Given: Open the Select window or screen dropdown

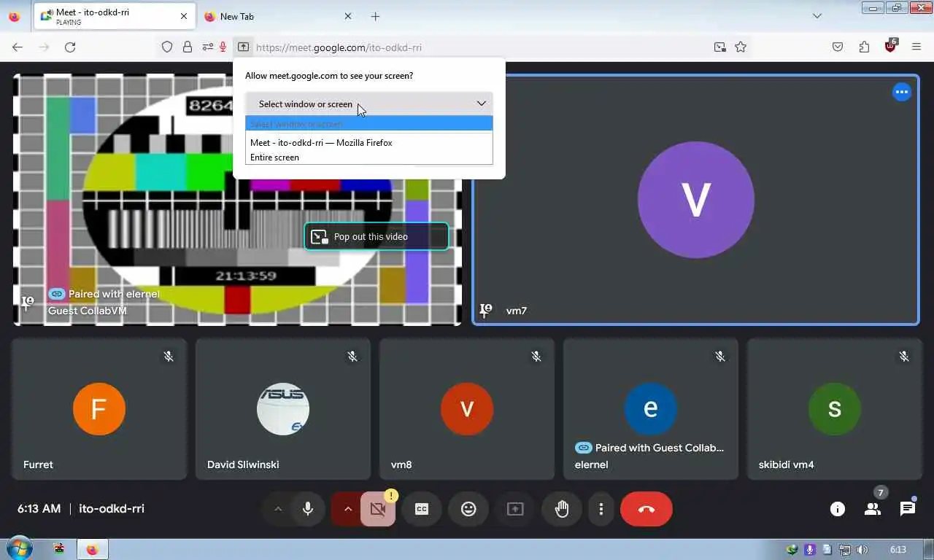Looking at the screenshot, I should (369, 104).
